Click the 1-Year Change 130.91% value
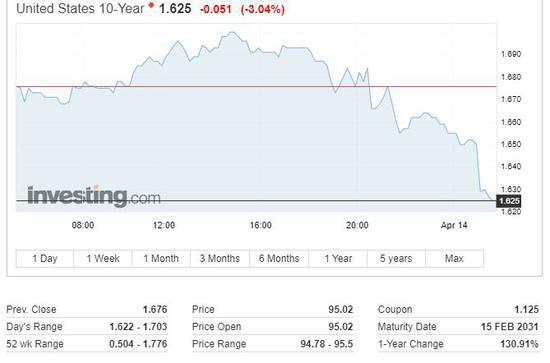The image size is (550, 363). click(519, 344)
